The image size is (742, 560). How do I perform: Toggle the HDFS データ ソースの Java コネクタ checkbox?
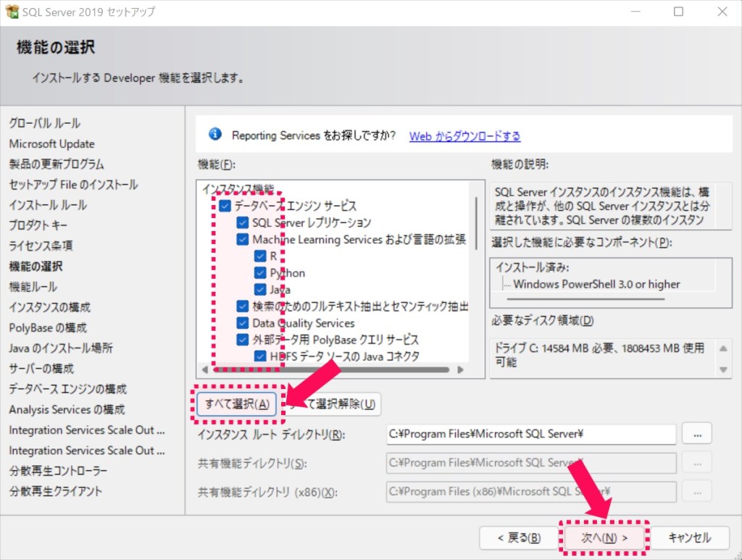260,356
